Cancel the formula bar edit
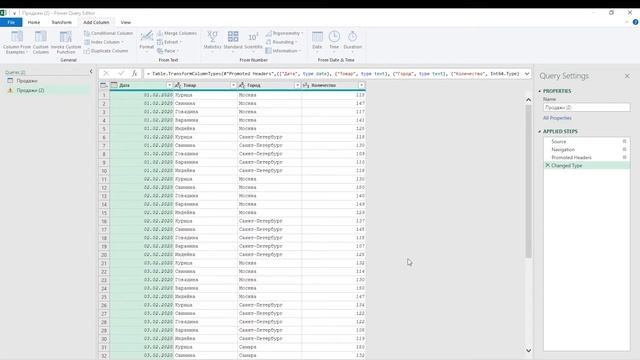The width and height of the screenshot is (640, 360). click(x=106, y=73)
